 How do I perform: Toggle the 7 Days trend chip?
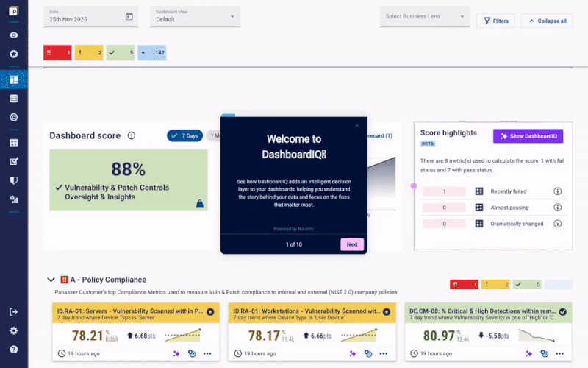coord(185,135)
